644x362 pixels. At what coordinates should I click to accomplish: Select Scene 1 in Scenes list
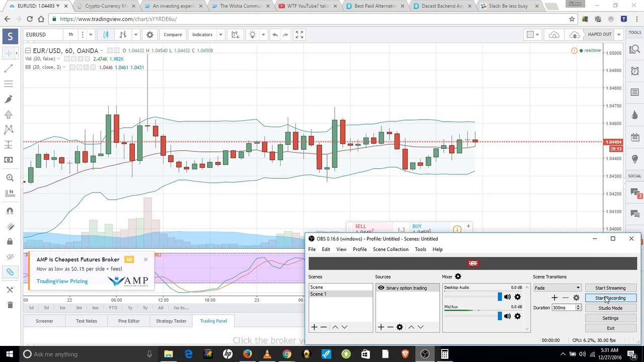(x=341, y=294)
